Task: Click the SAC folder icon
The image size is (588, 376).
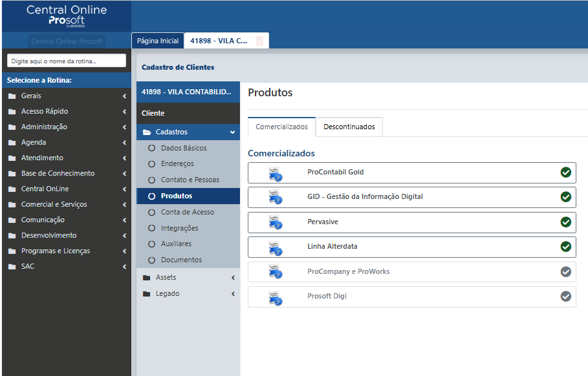Action: (x=12, y=267)
